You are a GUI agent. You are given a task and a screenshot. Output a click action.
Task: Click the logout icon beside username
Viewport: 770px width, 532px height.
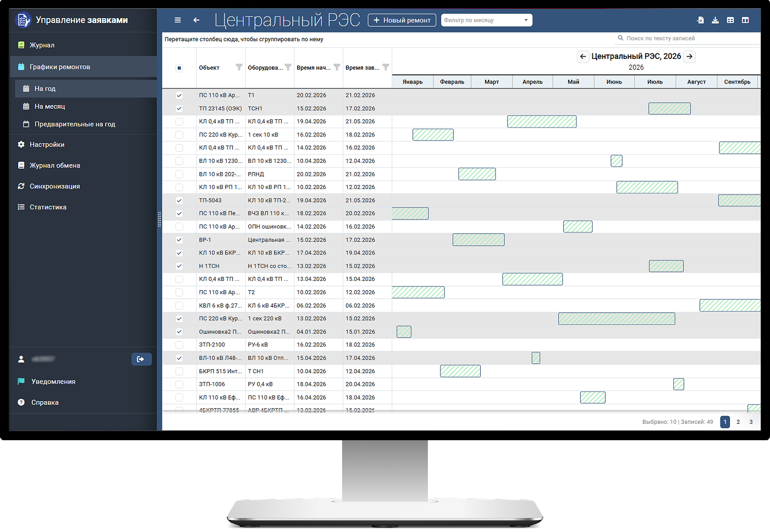click(141, 359)
